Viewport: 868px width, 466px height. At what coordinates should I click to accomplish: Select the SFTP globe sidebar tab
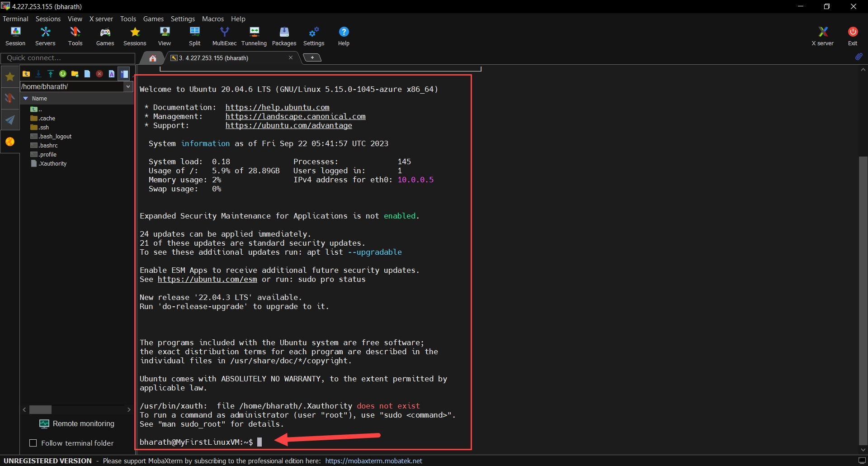[10, 142]
